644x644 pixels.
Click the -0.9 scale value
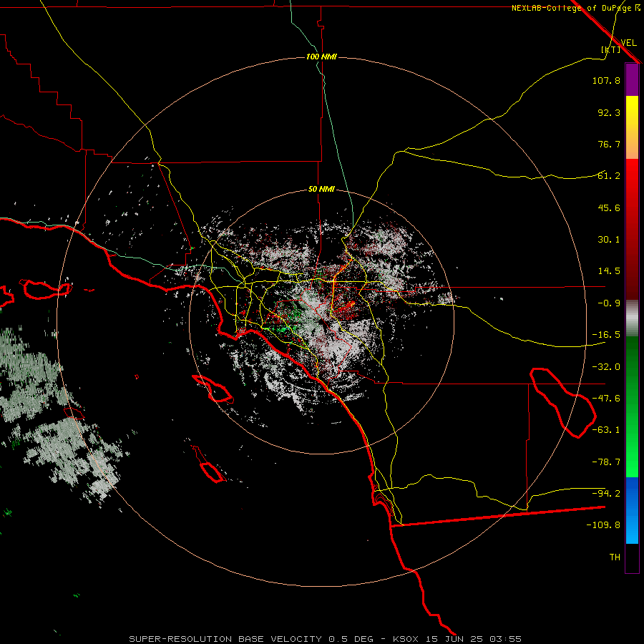coord(609,303)
